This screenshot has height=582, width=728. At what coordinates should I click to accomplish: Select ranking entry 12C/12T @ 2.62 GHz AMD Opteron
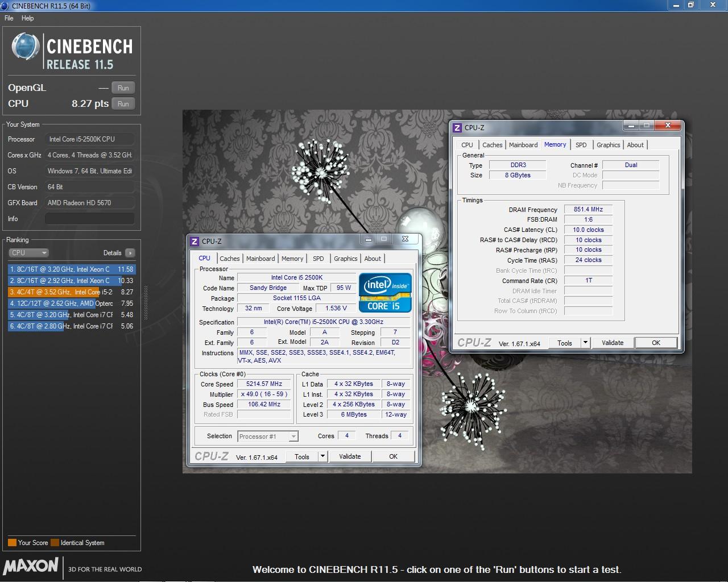pyautogui.click(x=72, y=304)
